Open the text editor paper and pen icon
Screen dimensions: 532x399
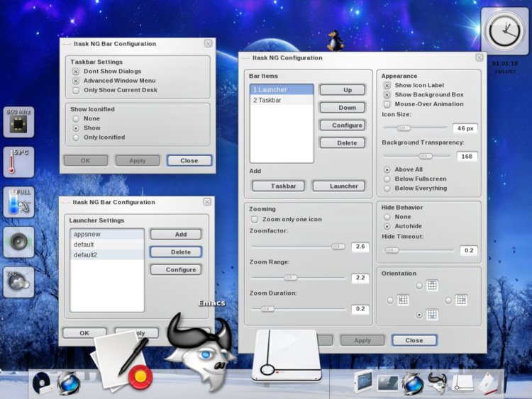click(122, 361)
